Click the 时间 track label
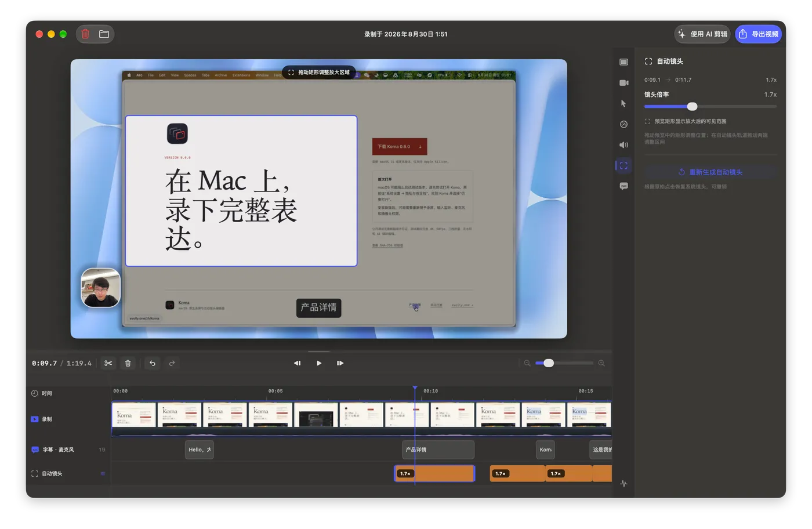The height and width of the screenshot is (529, 812). pyautogui.click(x=47, y=393)
